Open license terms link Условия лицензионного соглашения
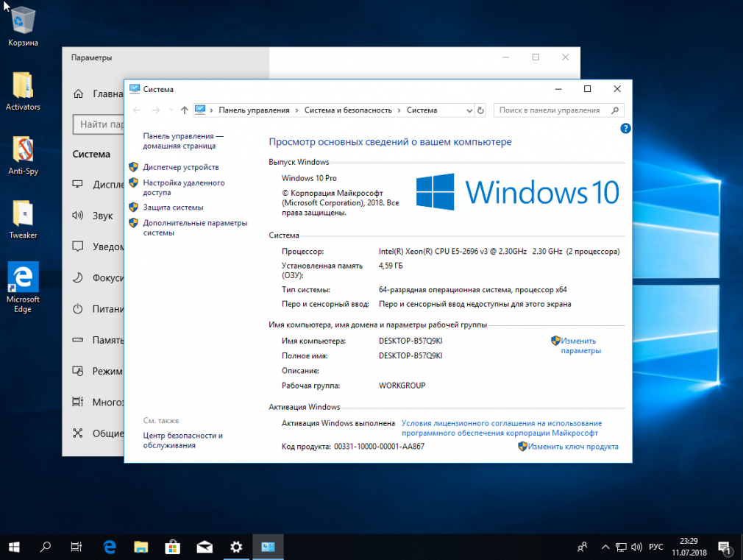Image resolution: width=743 pixels, height=560 pixels. point(501,428)
